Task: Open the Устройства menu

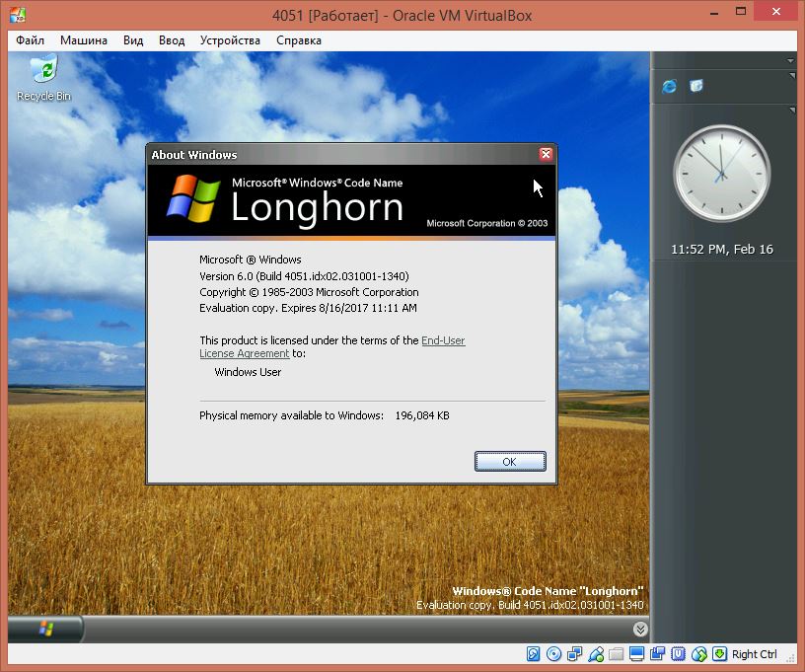Action: tap(230, 40)
